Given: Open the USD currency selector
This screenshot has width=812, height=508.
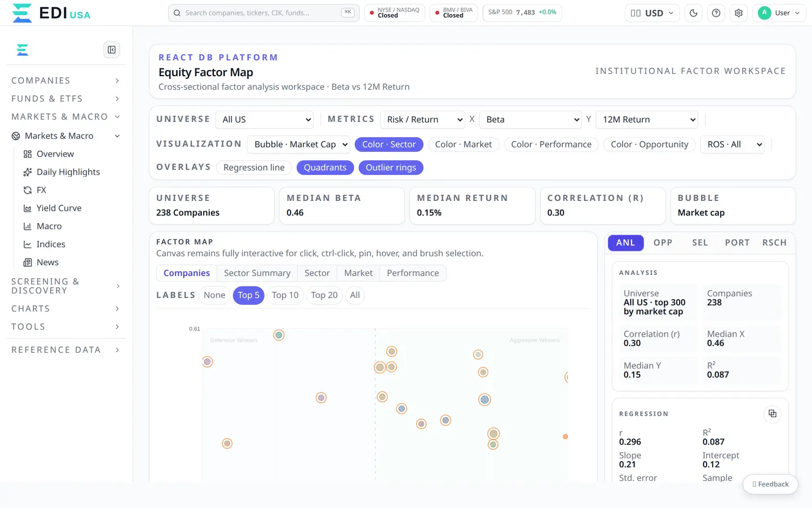Looking at the screenshot, I should tap(652, 13).
